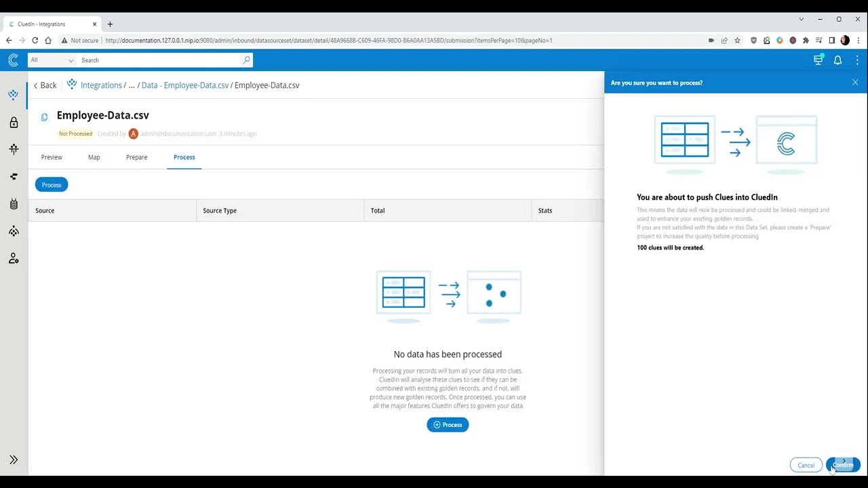This screenshot has height=488, width=868.
Task: Open the server status icon in header
Action: [818, 60]
